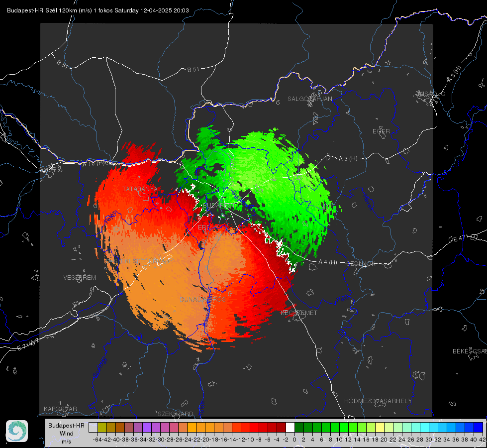Click the SZEKSZÁRD city label
487x448 pixels.
(176, 414)
